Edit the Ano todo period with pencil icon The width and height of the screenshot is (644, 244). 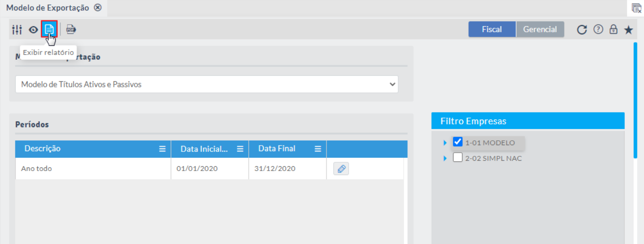click(x=341, y=169)
